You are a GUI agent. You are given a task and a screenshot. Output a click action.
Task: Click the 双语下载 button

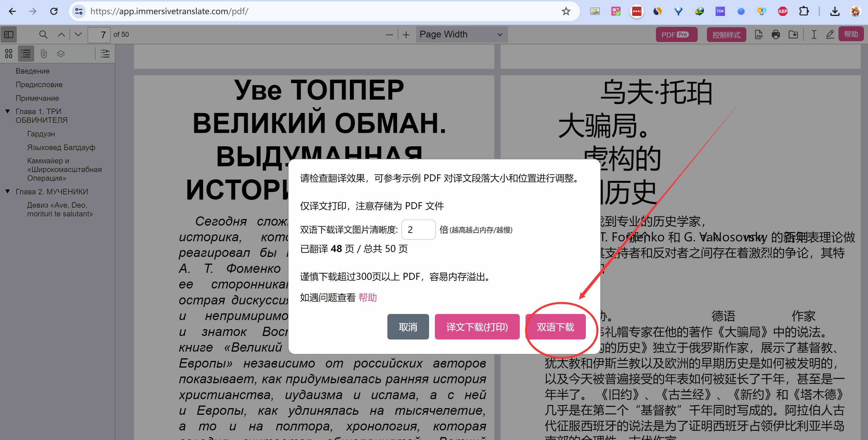[555, 327]
